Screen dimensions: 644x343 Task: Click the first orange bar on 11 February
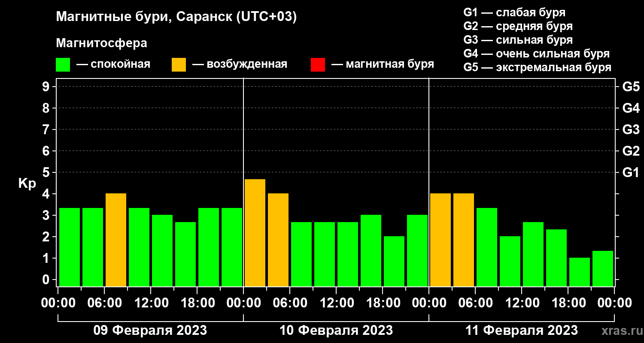coord(440,240)
